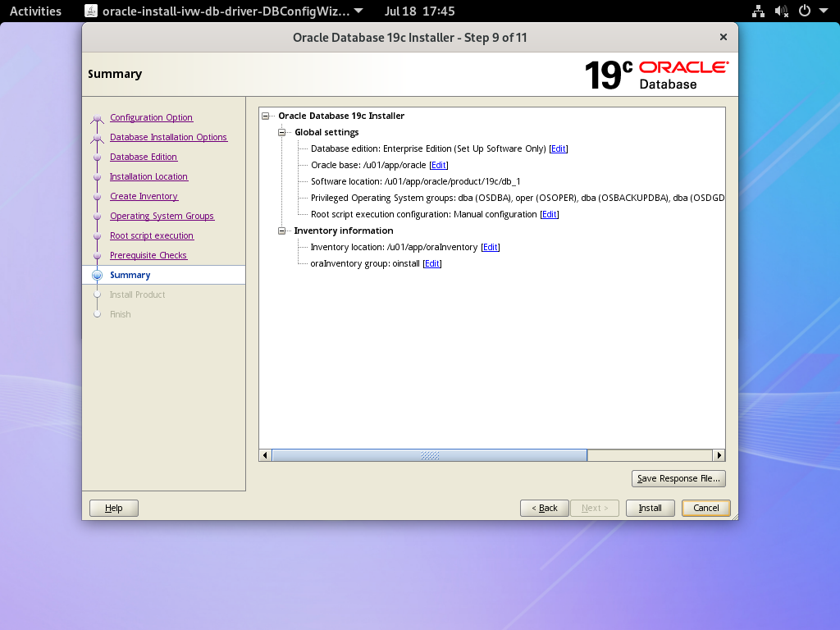Click the Summary step bullet icon
This screenshot has height=630, width=840.
coord(97,276)
